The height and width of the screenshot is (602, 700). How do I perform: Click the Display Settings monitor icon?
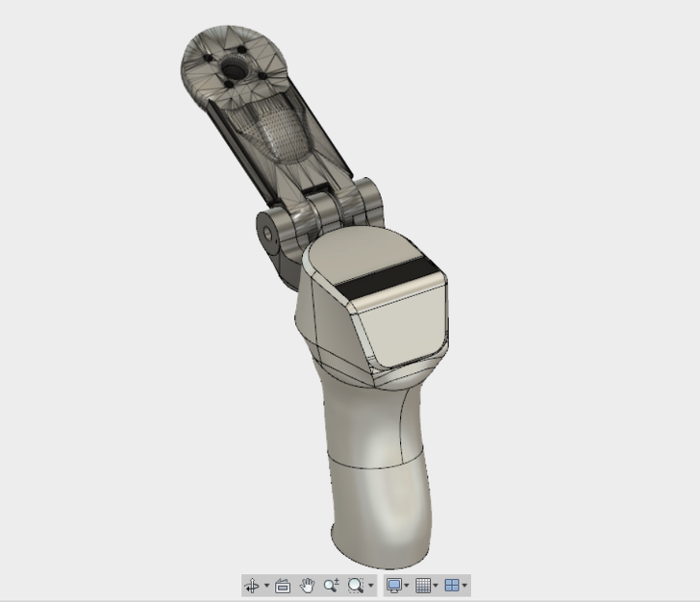tap(394, 586)
